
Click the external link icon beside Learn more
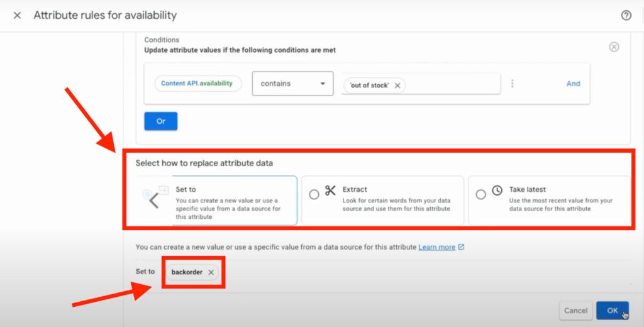[461, 247]
